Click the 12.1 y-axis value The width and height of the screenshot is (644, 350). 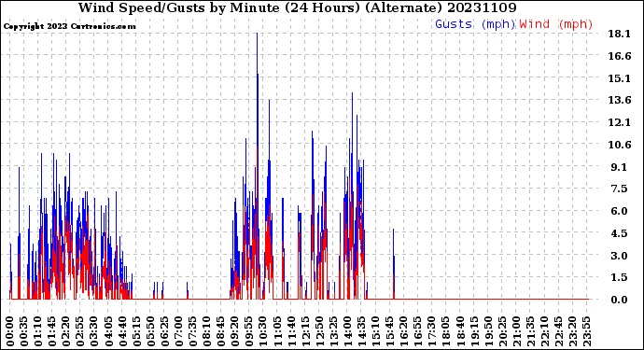click(620, 122)
